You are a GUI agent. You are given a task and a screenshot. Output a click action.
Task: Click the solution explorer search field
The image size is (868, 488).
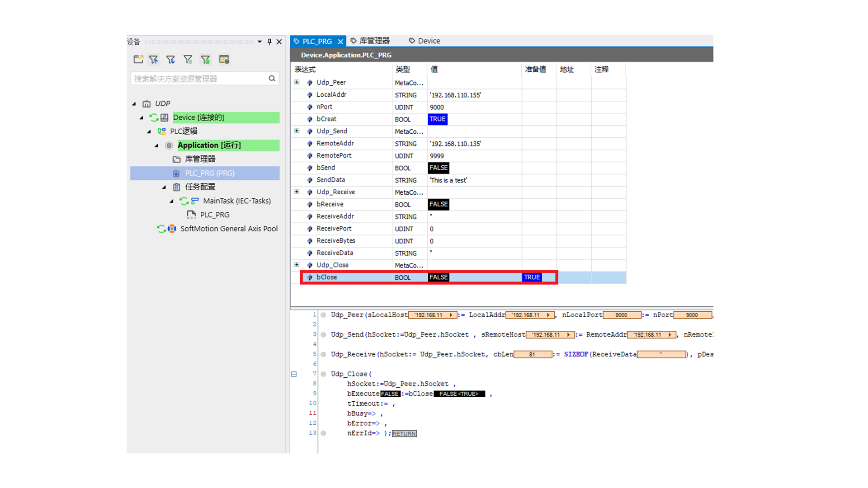point(199,79)
